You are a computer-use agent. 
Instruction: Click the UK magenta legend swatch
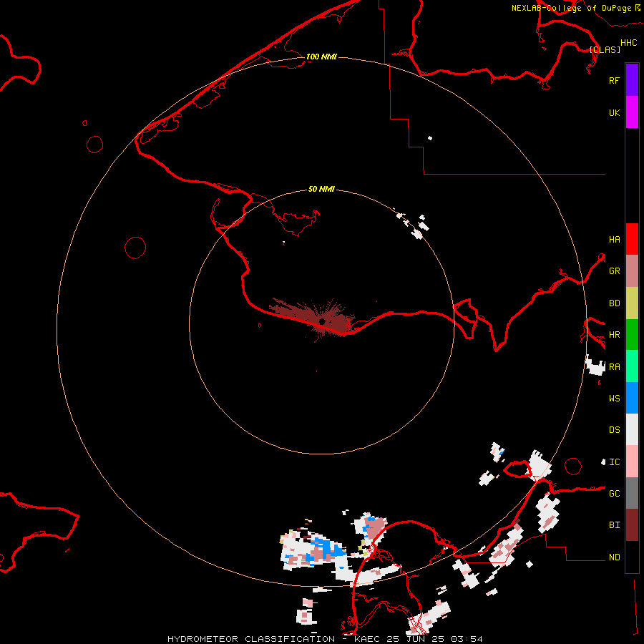632,112
